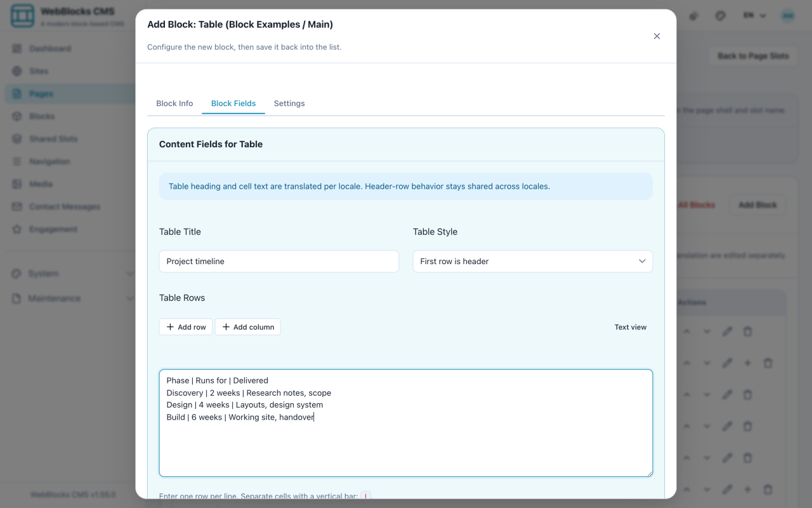Click the Add row button

point(186,327)
